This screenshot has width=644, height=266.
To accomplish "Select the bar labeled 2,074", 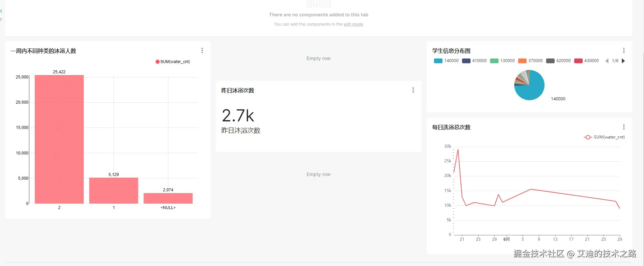I will (168, 198).
